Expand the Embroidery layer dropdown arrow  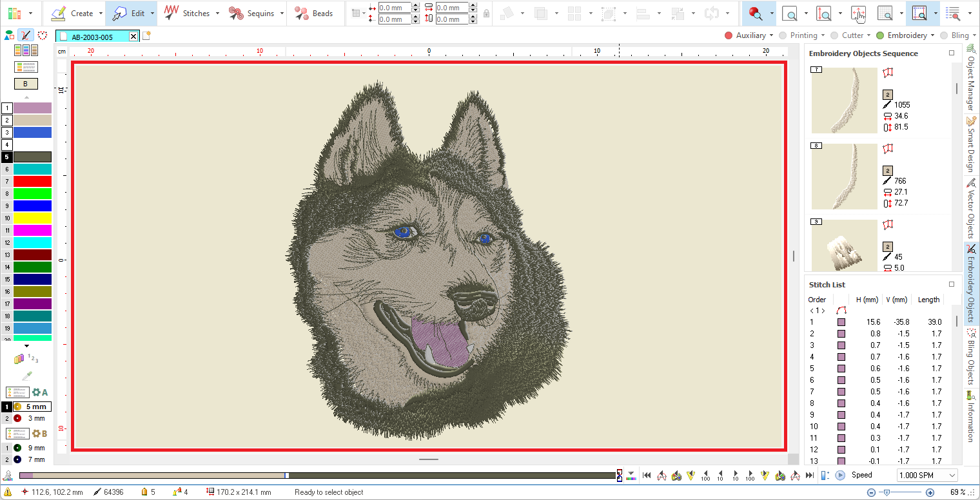click(934, 36)
